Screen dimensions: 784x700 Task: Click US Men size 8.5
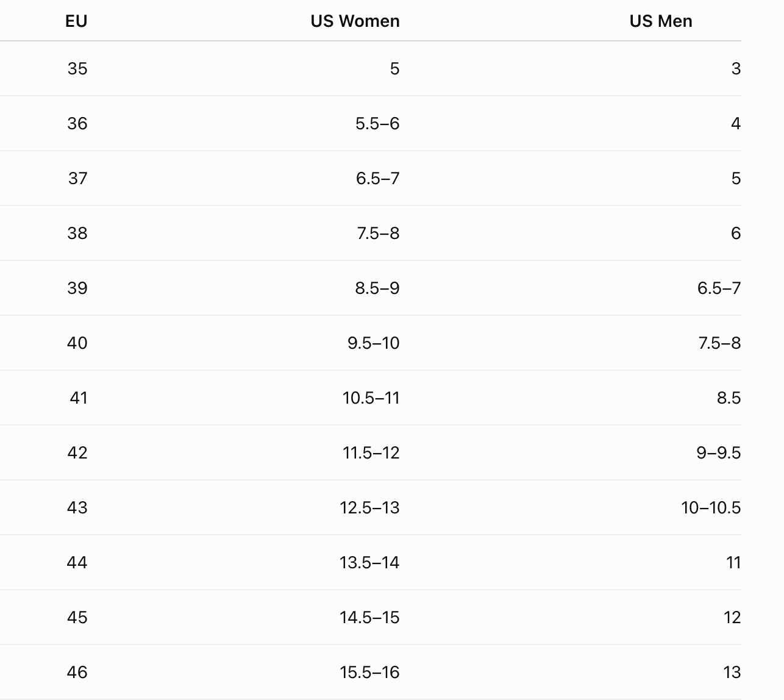pyautogui.click(x=729, y=398)
